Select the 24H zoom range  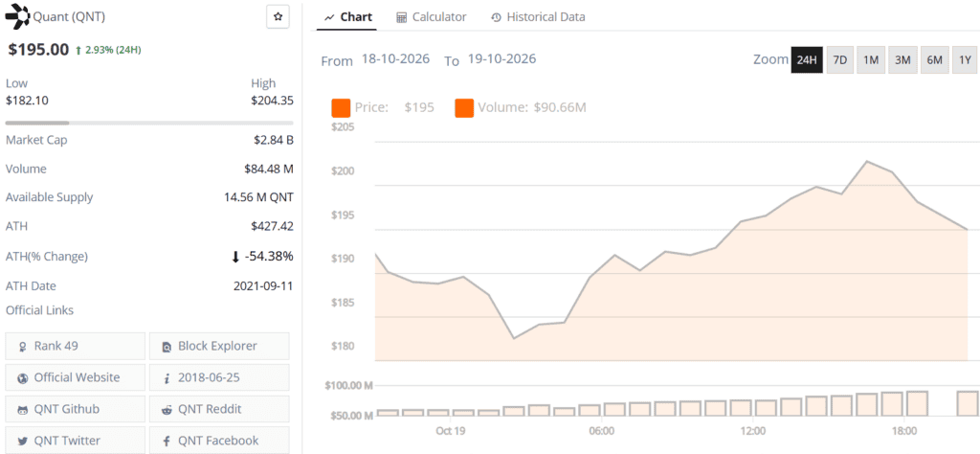[x=806, y=60]
